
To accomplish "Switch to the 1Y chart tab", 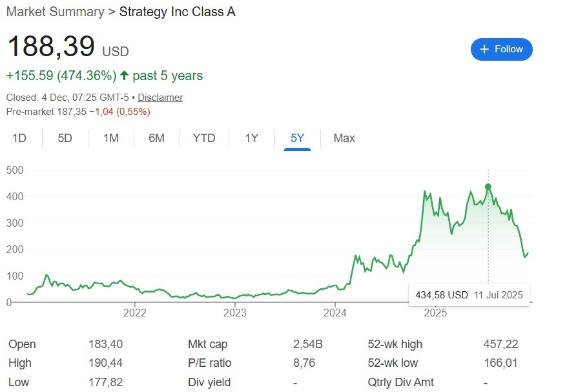I will coord(251,138).
